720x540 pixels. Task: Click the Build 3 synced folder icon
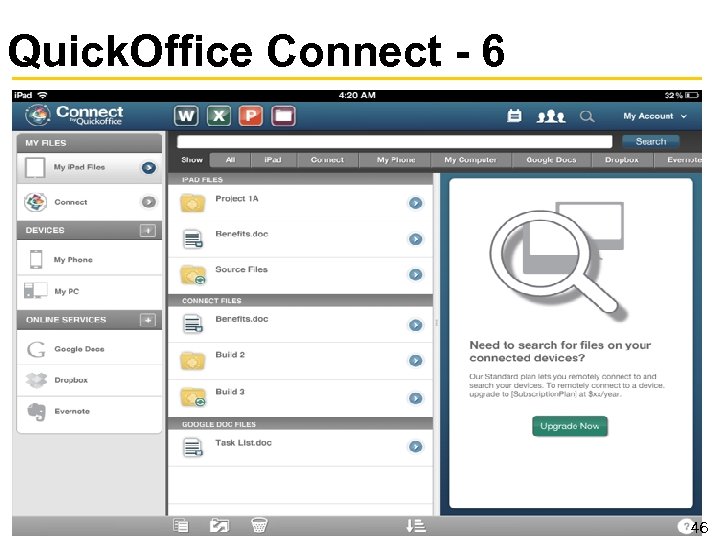pos(193,397)
